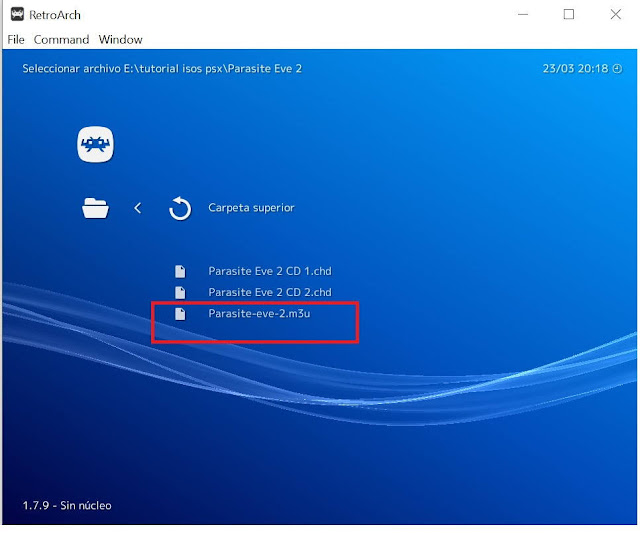Select Parasite Eve 2 CD 1.chd file
Viewport: 640px width, 533px height.
[x=269, y=271]
